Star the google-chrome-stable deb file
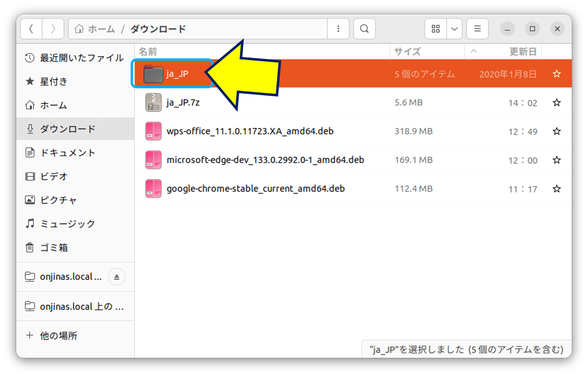588x376 pixels. point(557,189)
